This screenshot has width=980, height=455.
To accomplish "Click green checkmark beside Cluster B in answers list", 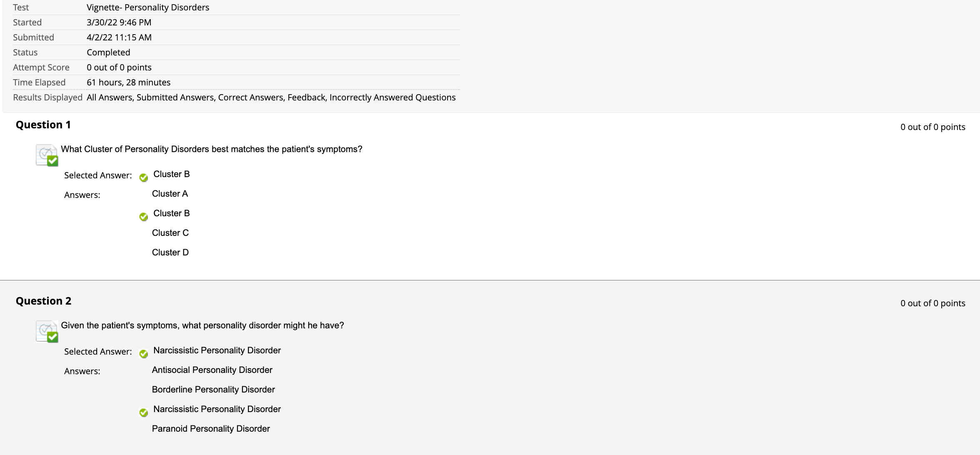I will [x=144, y=217].
